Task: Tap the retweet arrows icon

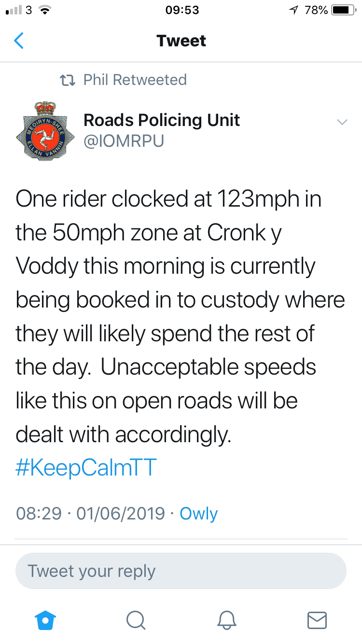Action: pos(66,80)
